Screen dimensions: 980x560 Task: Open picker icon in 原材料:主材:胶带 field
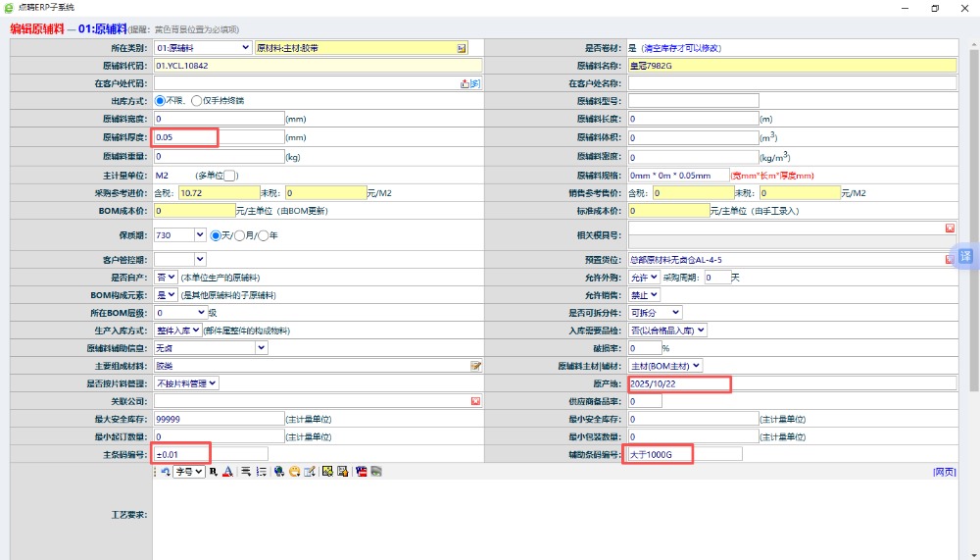[461, 47]
